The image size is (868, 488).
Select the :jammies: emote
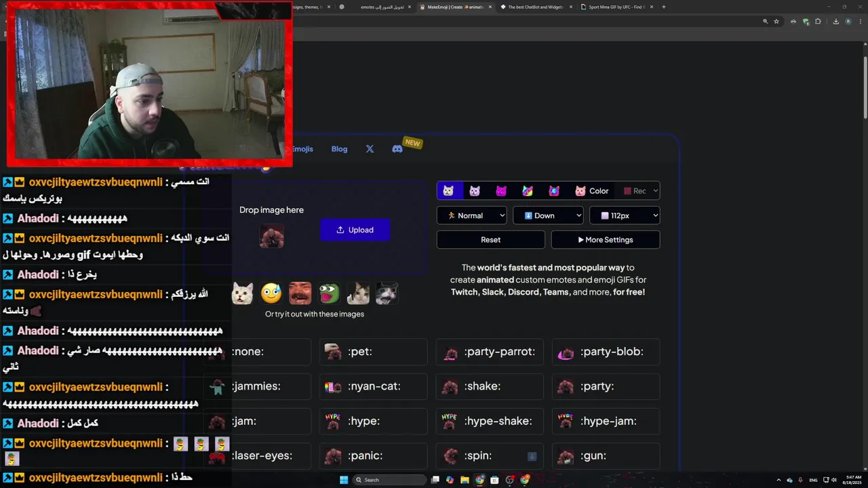pos(258,386)
